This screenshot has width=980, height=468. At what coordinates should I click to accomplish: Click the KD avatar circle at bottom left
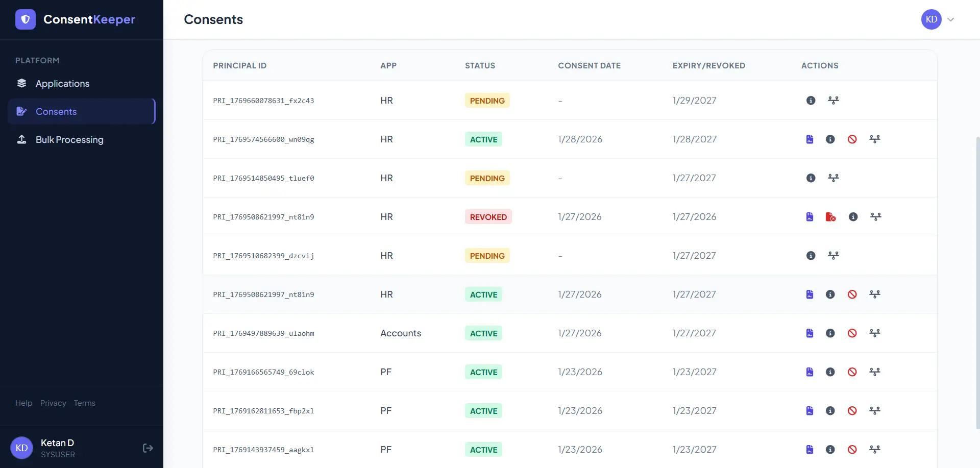[x=21, y=448]
